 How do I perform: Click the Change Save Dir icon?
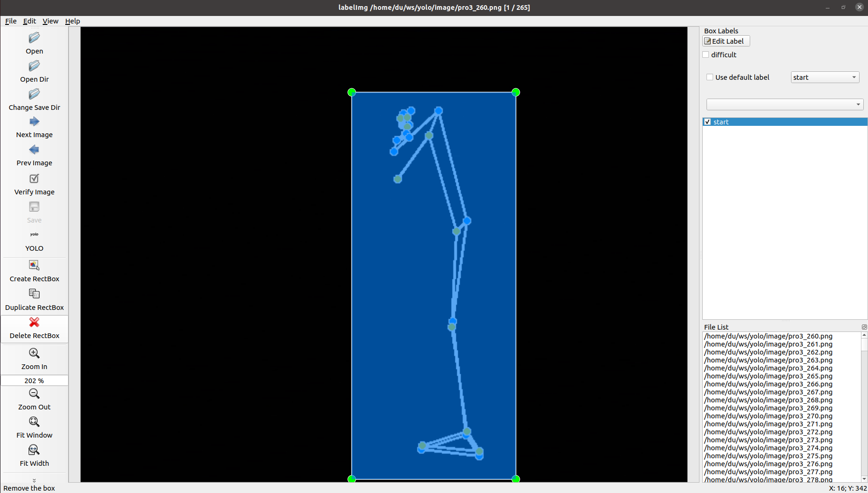[34, 94]
